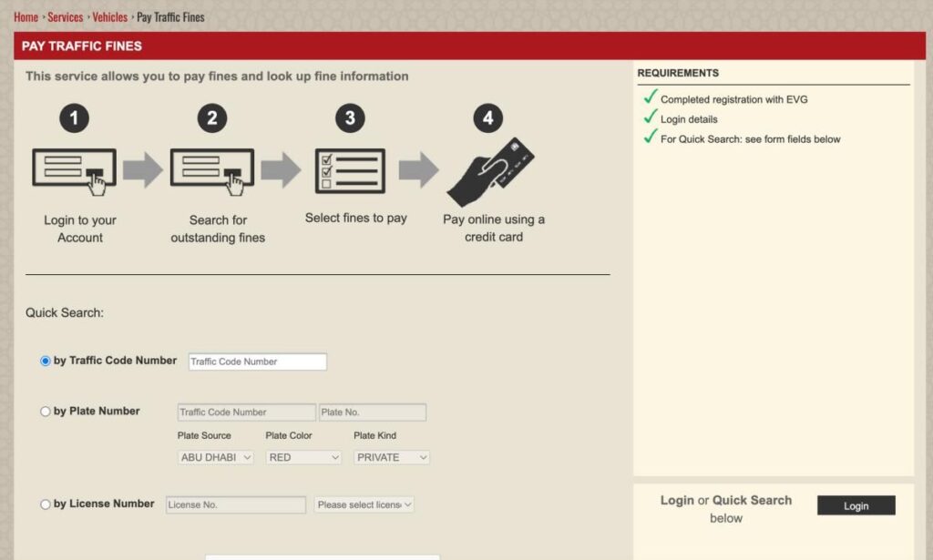933x560 pixels.
Task: Focus the Traffic Code Number input field
Action: point(257,361)
